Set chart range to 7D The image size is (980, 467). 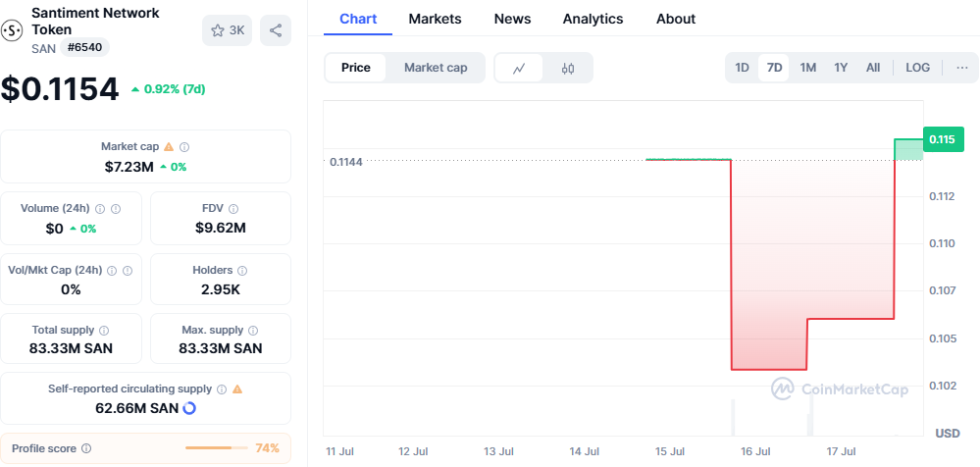[x=774, y=68]
